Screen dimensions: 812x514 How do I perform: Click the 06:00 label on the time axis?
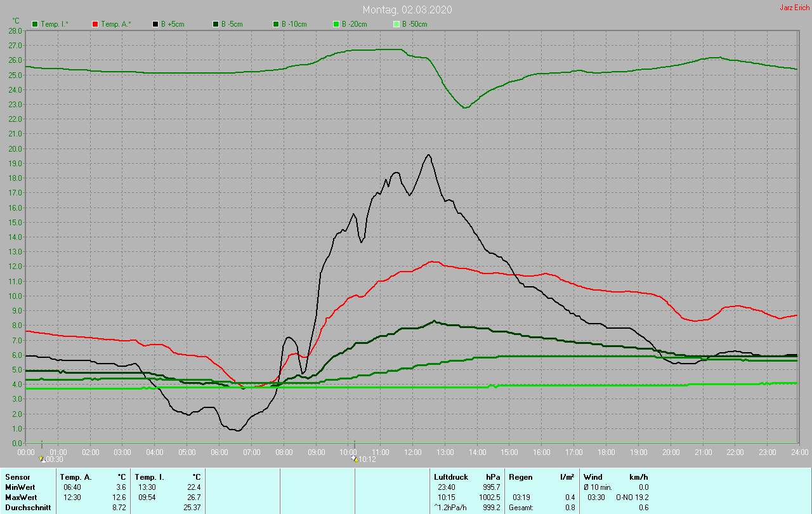click(x=219, y=452)
